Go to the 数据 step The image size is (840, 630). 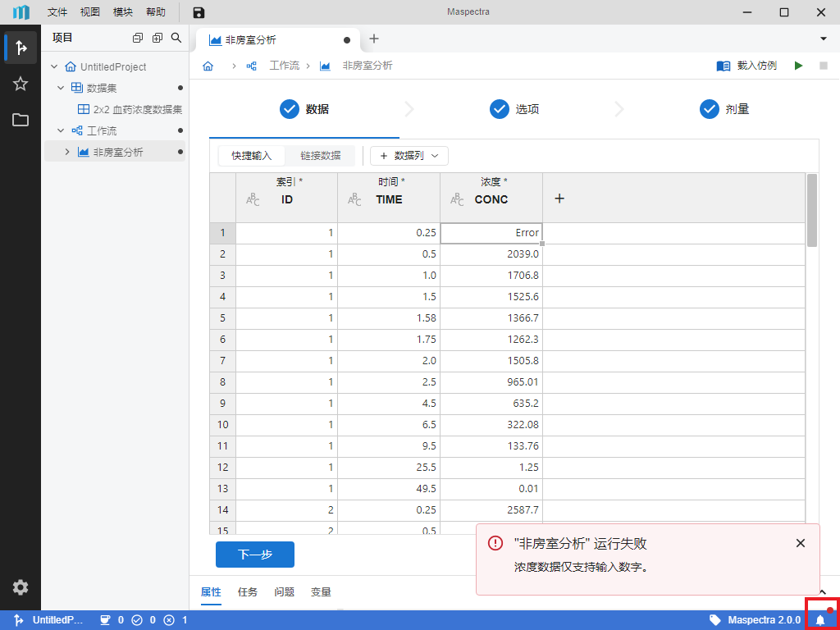click(x=304, y=109)
